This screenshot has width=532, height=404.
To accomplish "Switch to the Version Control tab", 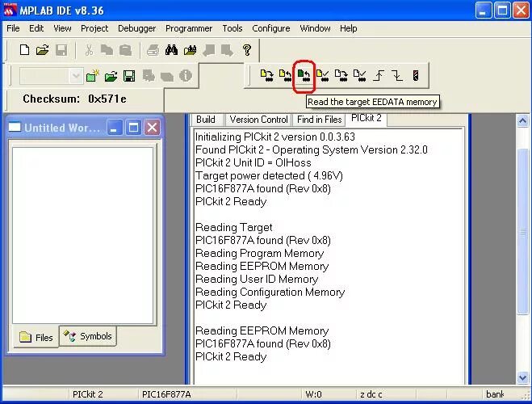I will tap(258, 120).
